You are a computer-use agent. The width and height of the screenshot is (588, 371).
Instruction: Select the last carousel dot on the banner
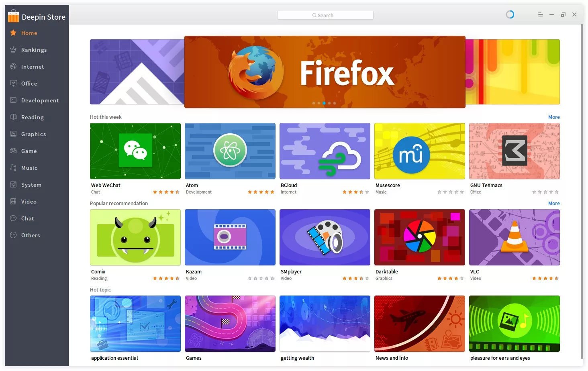coord(335,103)
